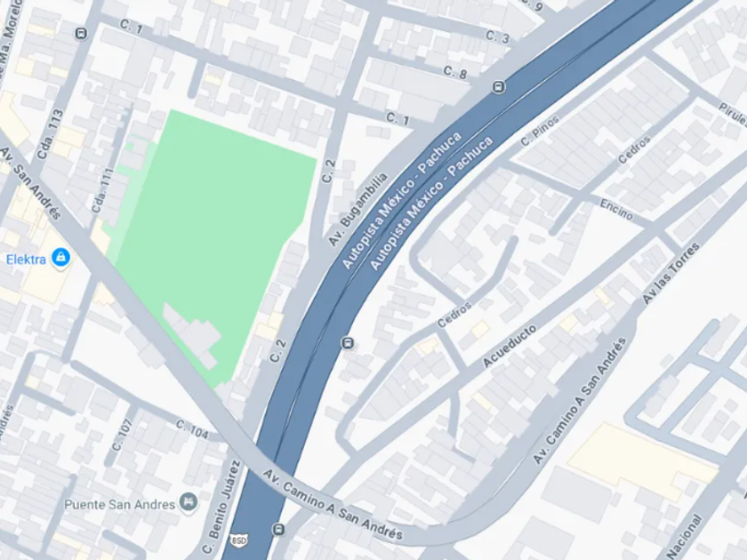Select the Av. San Andrés street label
Image resolution: width=747 pixels, height=560 pixels.
click(x=30, y=183)
